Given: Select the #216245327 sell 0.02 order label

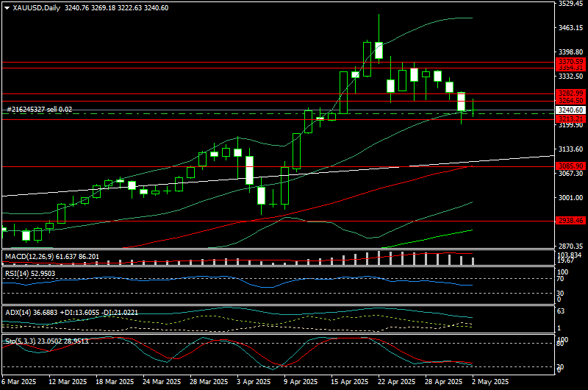Looking at the screenshot, I should [40, 109].
